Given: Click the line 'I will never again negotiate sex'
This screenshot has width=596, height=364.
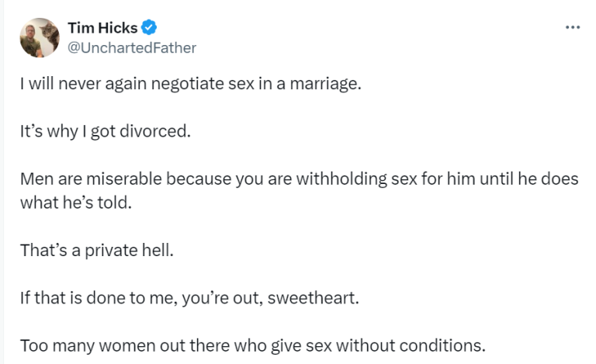Looking at the screenshot, I should [191, 84].
